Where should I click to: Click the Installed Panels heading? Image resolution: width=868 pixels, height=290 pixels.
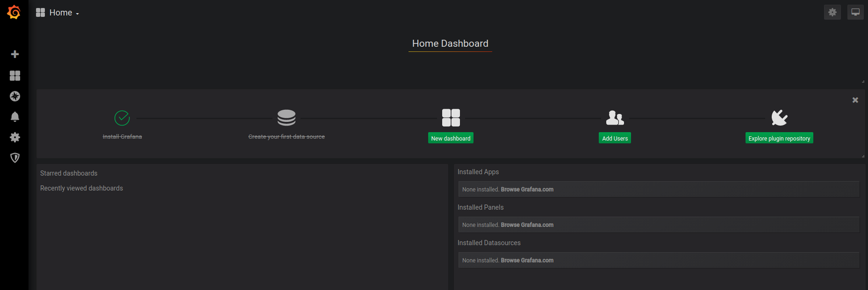480,208
